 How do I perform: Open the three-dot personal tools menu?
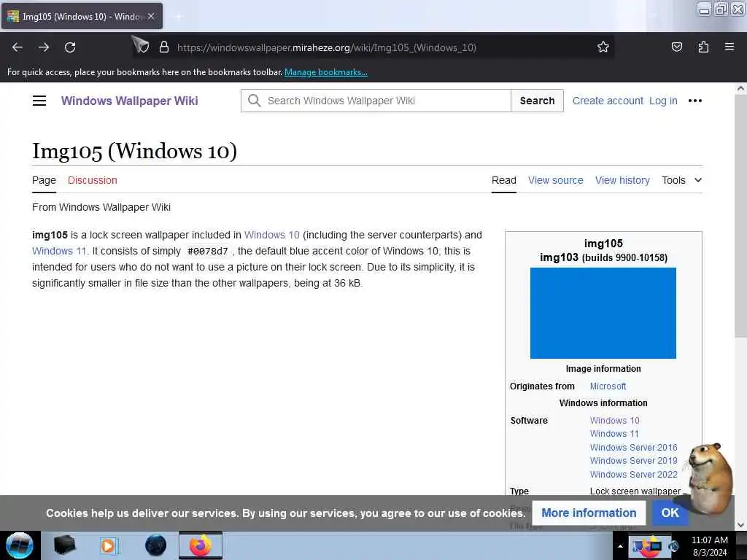coord(695,101)
